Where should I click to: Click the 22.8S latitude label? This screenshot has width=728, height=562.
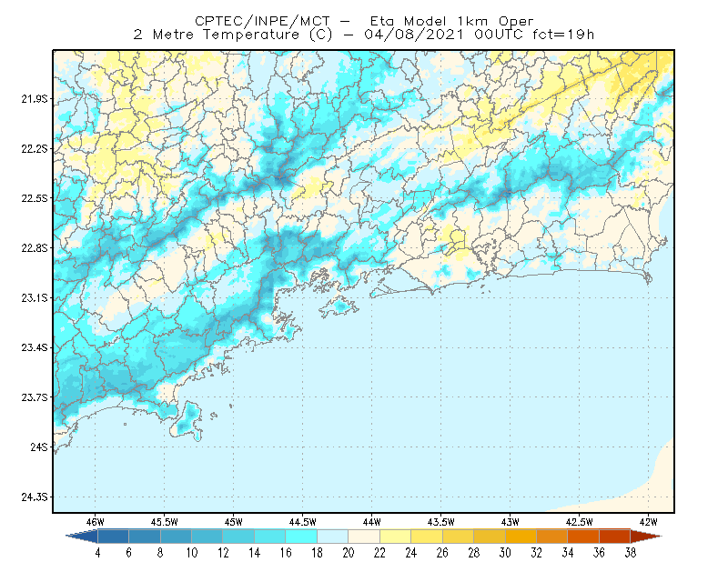[35, 248]
